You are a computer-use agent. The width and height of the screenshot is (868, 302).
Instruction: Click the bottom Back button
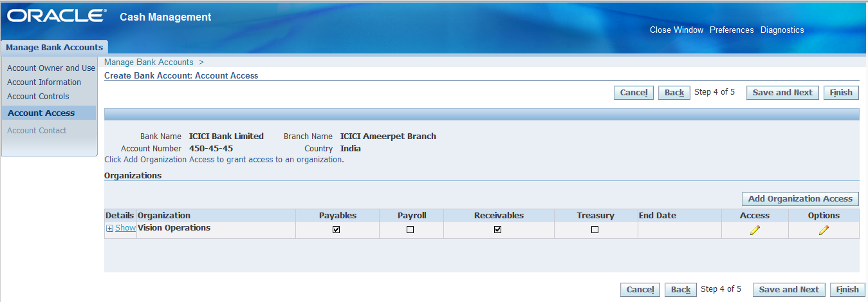(680, 290)
